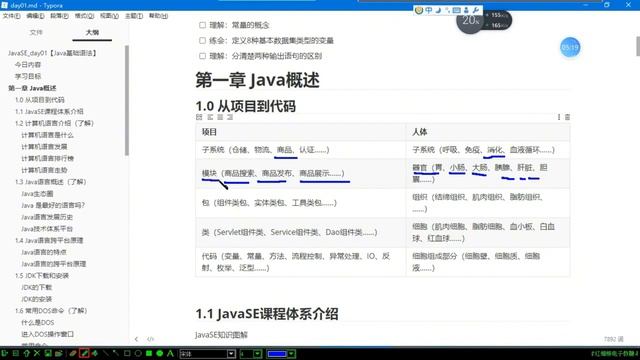Viewport: 640px width, 360px height.
Task: Open the 段落(P) menu
Action: click(60, 16)
